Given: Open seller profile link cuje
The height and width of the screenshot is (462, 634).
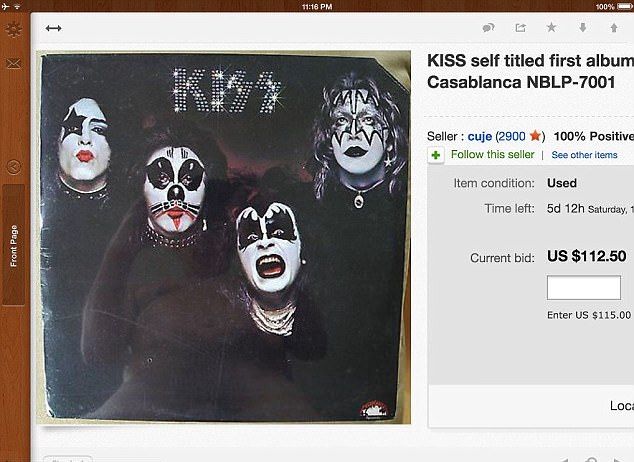Looking at the screenshot, I should click(480, 137).
